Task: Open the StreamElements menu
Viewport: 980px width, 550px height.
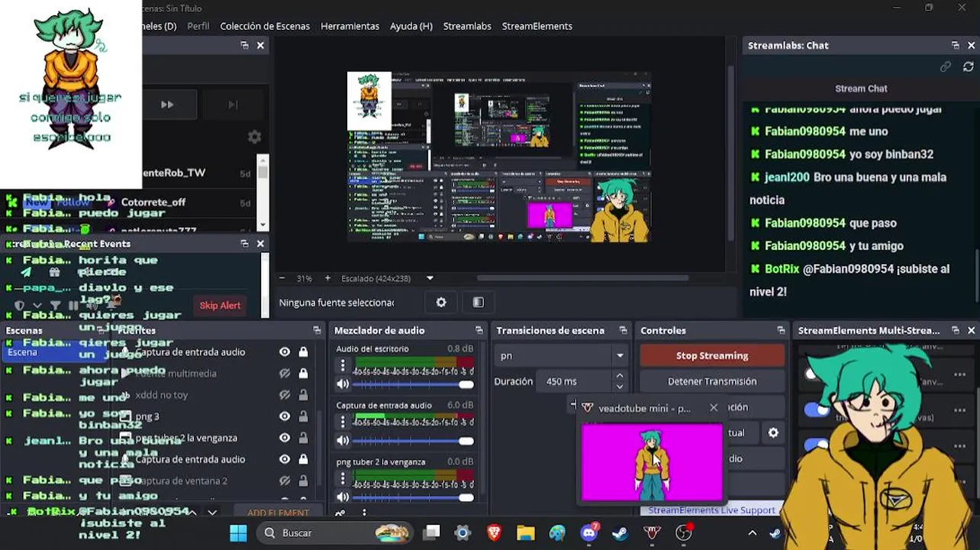Action: pyautogui.click(x=537, y=26)
